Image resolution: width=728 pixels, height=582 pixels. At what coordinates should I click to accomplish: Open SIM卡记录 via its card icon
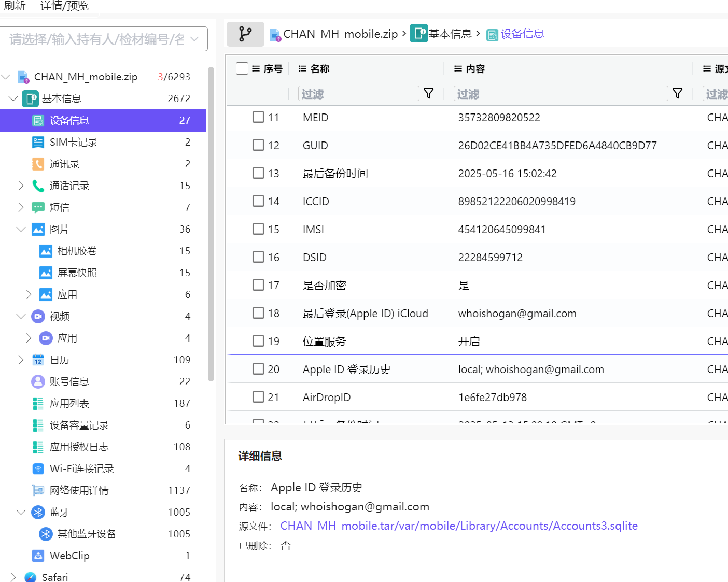[38, 142]
